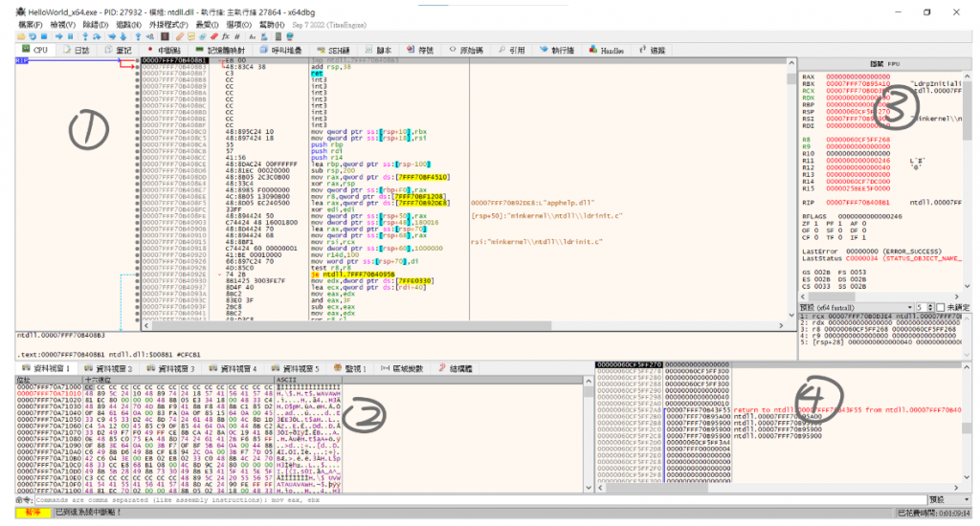980x526 pixels.
Task: Click the command input field at bottom
Action: point(479,499)
